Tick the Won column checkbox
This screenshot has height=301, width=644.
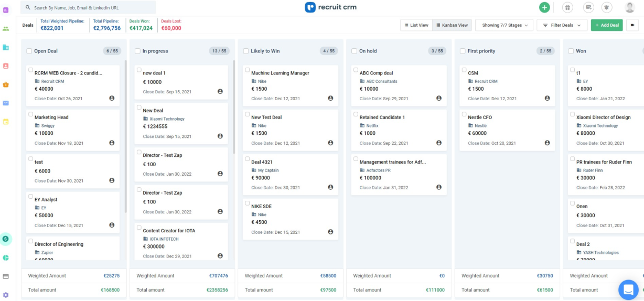point(571,51)
